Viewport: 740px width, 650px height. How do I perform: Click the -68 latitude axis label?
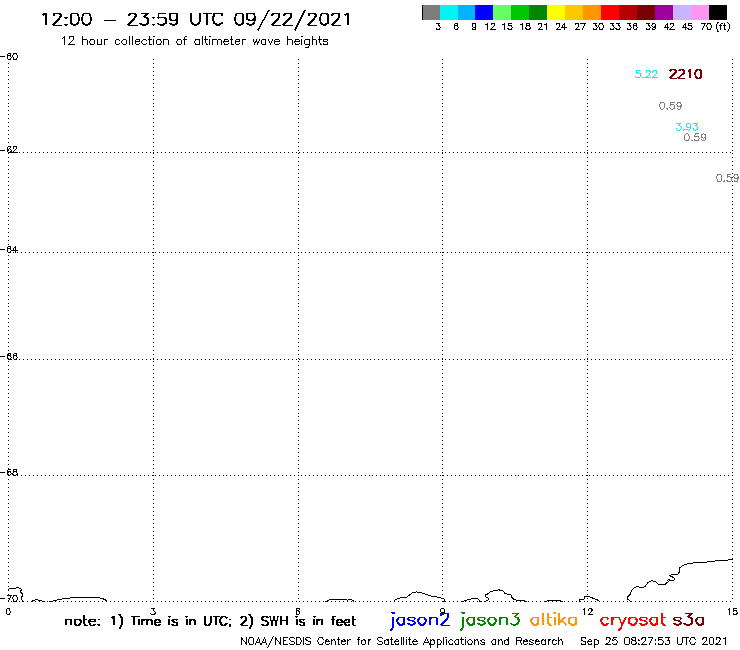pyautogui.click(x=10, y=473)
